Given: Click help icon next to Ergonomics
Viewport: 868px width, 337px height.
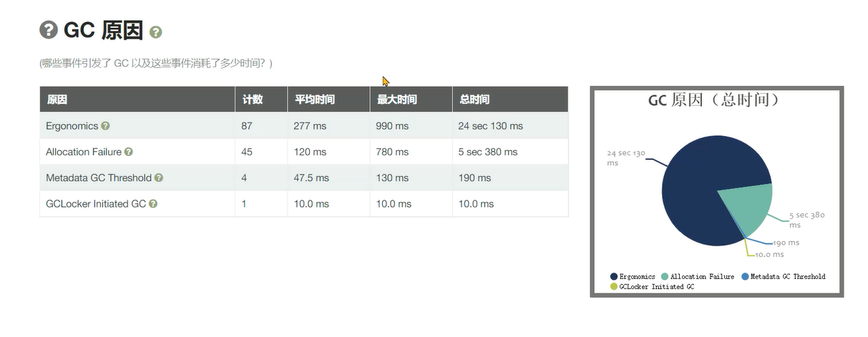Looking at the screenshot, I should click(x=105, y=126).
